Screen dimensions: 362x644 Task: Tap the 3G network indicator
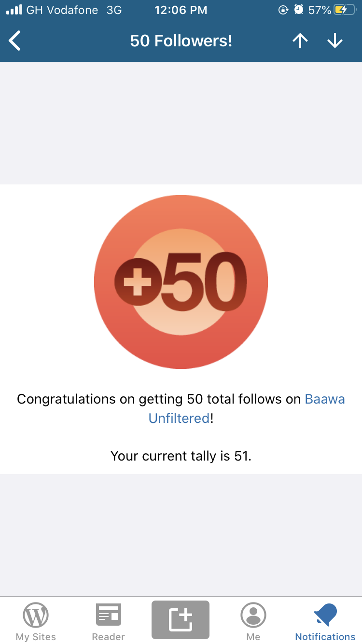(x=114, y=10)
